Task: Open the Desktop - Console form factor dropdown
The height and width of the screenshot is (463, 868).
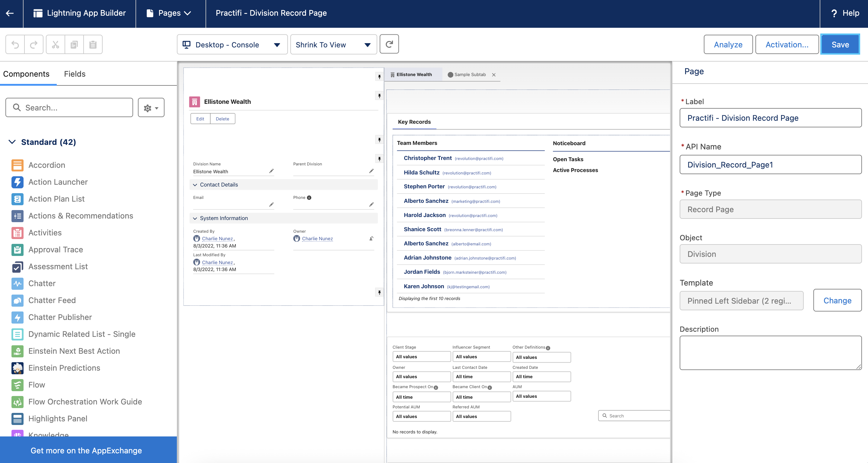Action: pos(232,45)
